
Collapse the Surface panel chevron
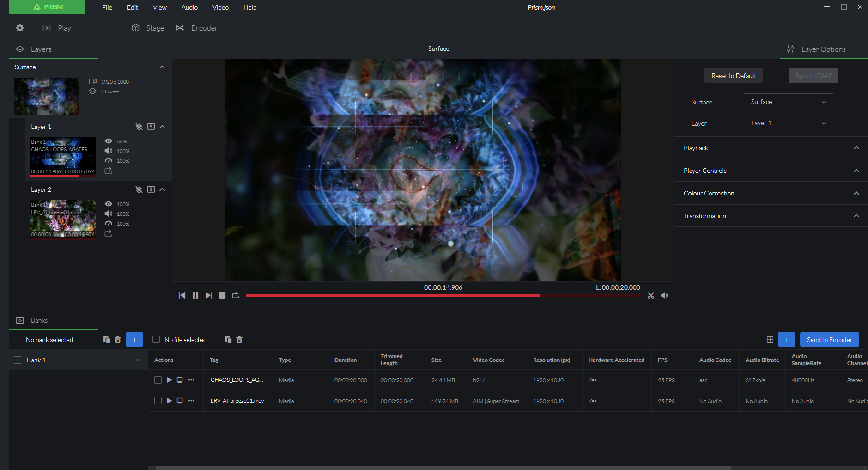(x=162, y=67)
